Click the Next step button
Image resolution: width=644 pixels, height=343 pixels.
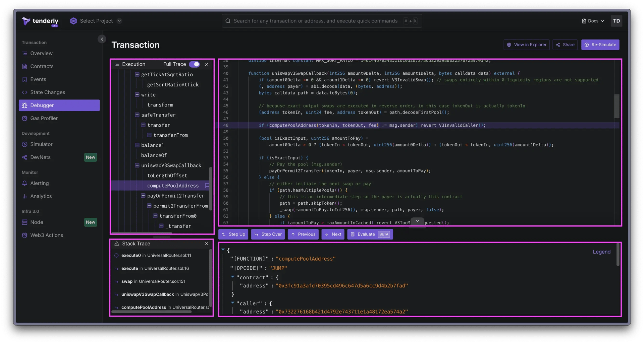333,234
